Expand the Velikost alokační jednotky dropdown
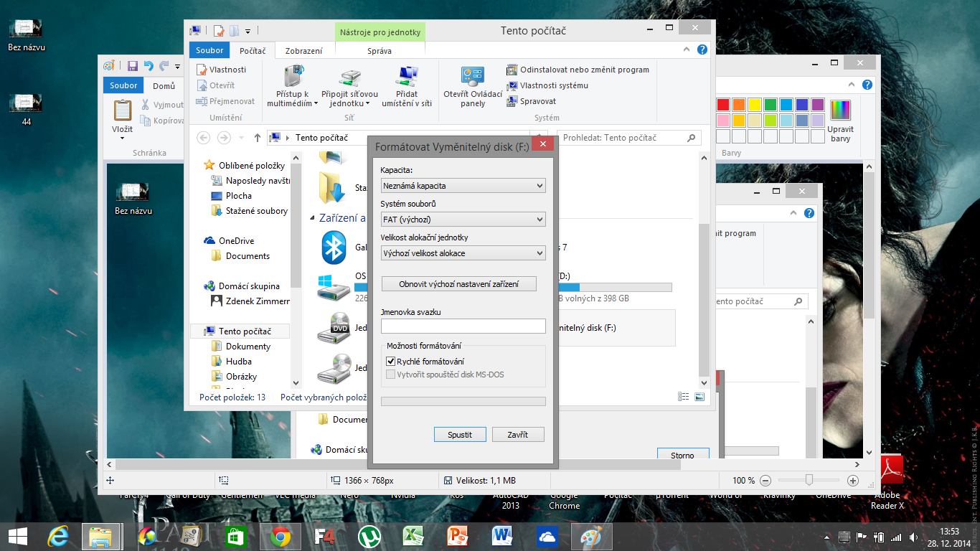This screenshot has width=980, height=551. 463,253
